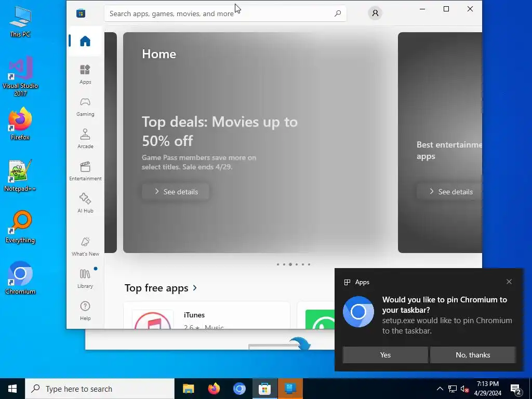Click See details for Best entertainment apps
This screenshot has width=532, height=399.
[449, 191]
